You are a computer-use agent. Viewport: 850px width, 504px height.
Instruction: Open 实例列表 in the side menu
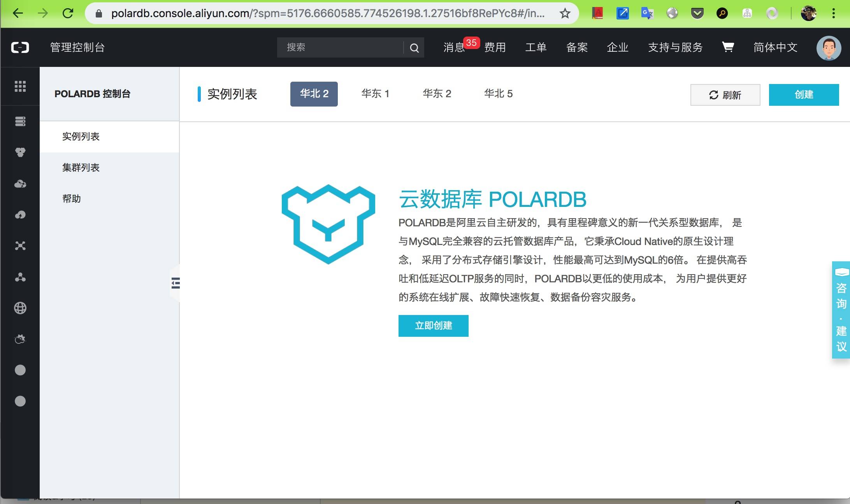coord(109,136)
